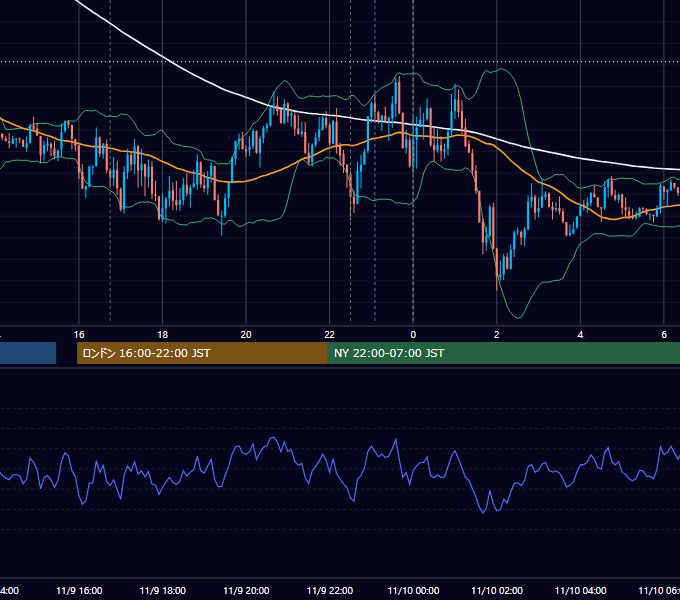Click the 11/10 00:00 date label
The image size is (680, 600).
(x=413, y=590)
